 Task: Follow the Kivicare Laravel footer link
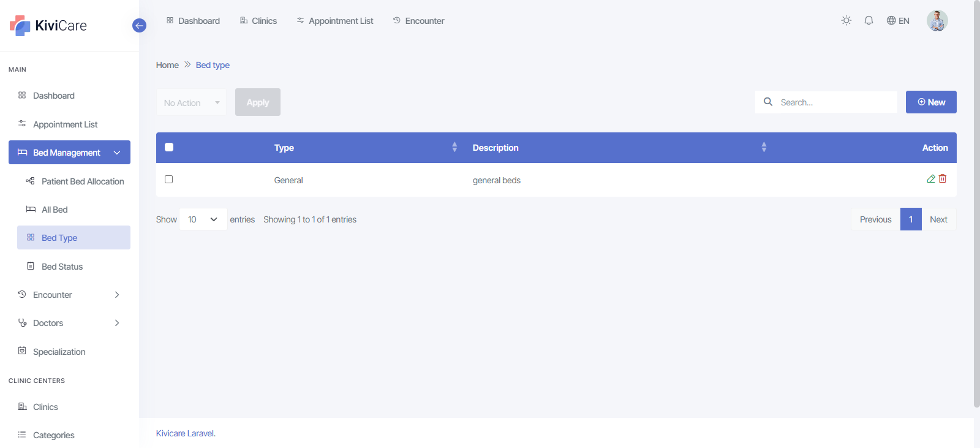pyautogui.click(x=185, y=433)
